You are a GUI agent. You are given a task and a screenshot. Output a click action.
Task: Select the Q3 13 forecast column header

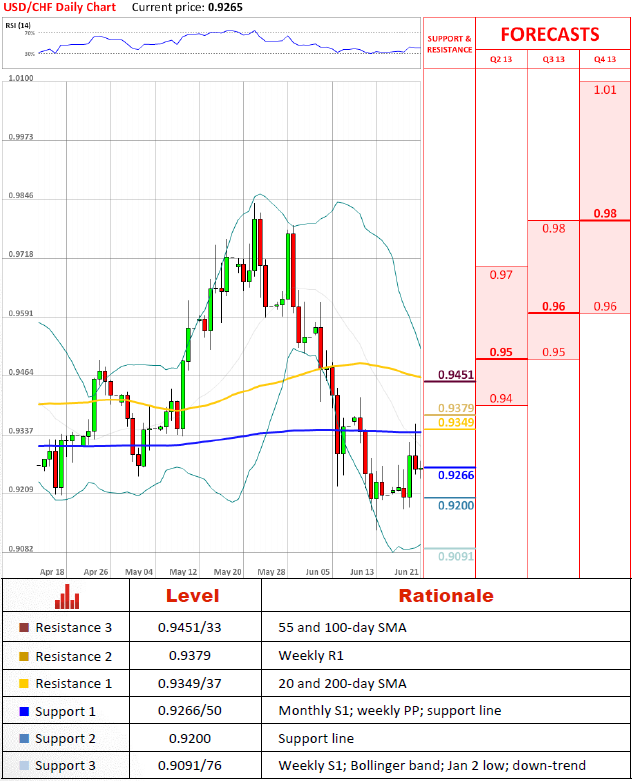pos(554,59)
